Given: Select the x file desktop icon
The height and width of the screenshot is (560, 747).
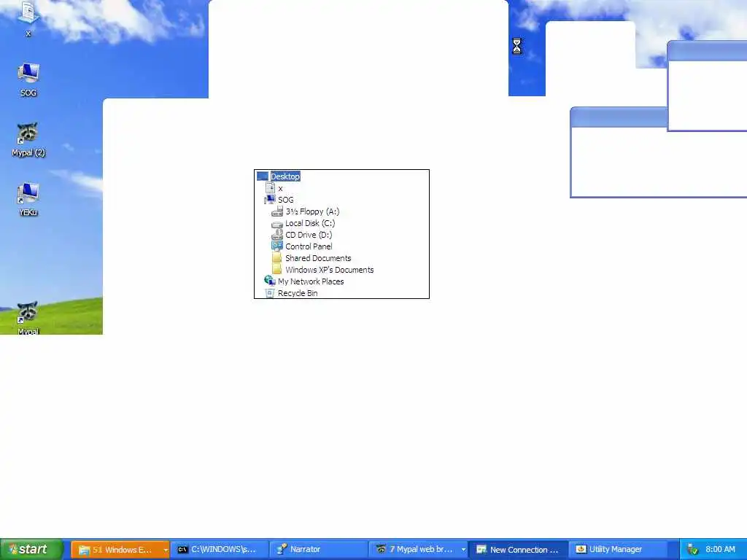Looking at the screenshot, I should point(28,18).
